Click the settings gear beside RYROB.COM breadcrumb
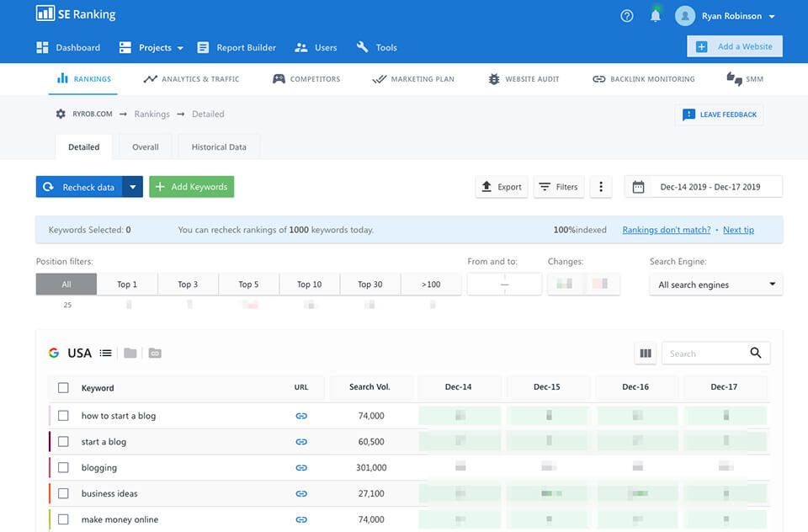The height and width of the screenshot is (532, 808). [58, 114]
